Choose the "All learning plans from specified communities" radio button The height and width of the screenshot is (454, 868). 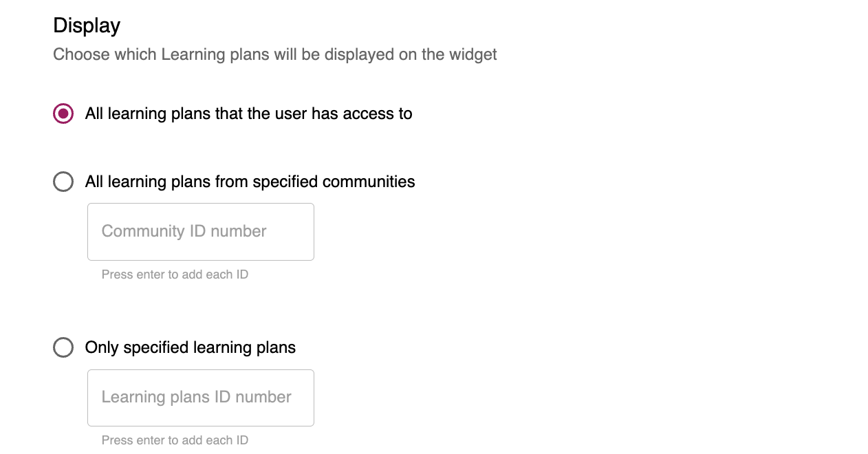[63, 182]
